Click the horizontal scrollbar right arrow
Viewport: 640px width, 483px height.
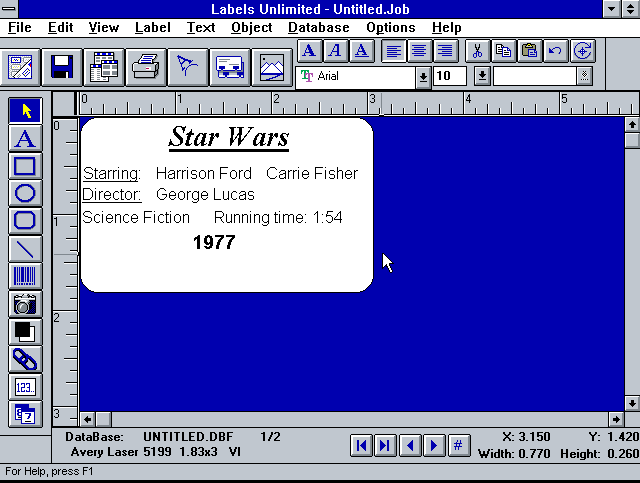tap(616, 419)
